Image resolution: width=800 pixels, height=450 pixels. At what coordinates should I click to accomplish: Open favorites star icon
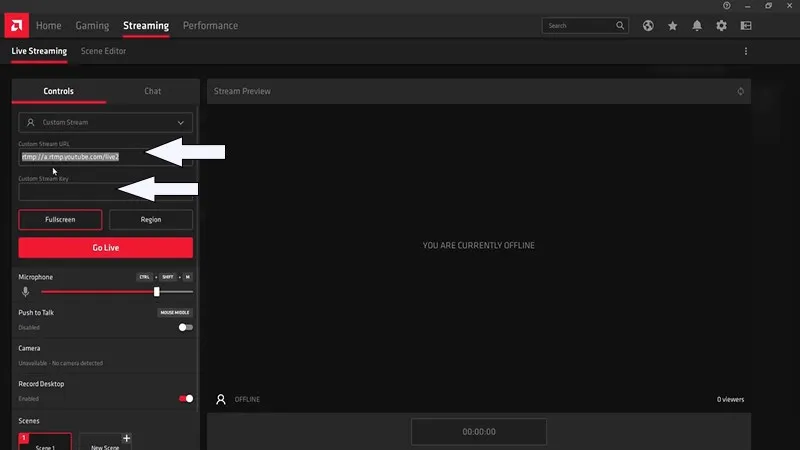point(672,26)
